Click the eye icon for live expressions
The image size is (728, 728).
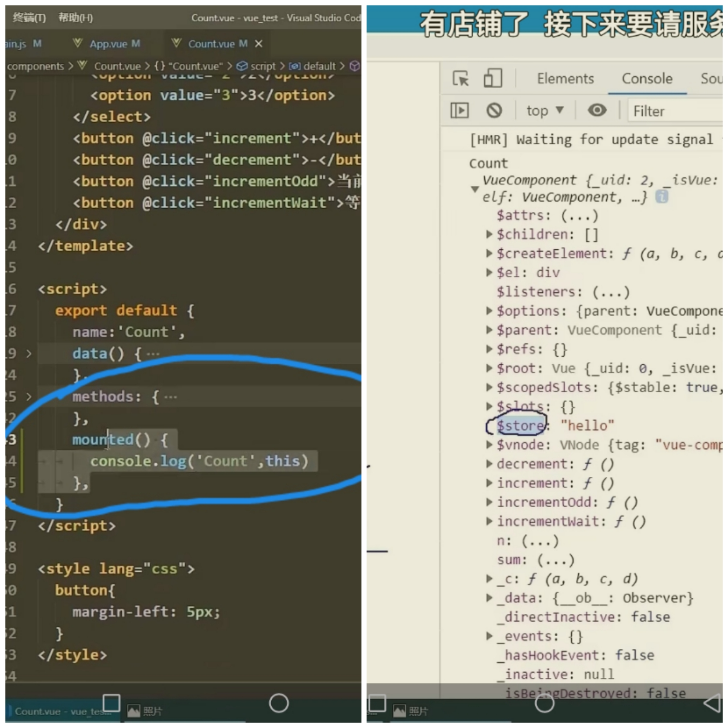[597, 111]
